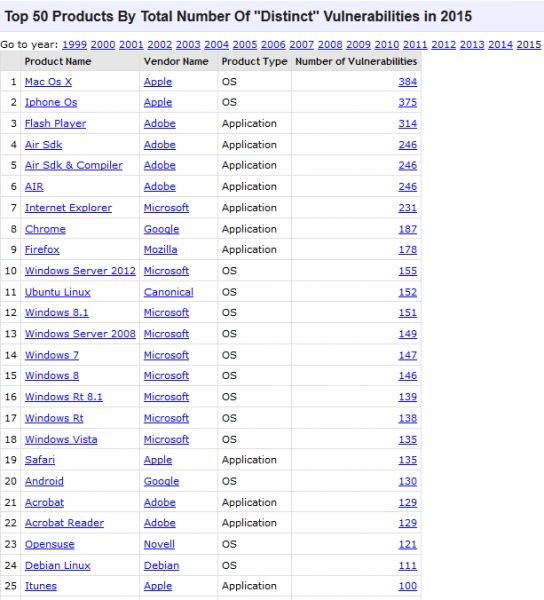Viewport: 544px width, 600px height.
Task: Go to year 1999 link
Action: tap(74, 45)
